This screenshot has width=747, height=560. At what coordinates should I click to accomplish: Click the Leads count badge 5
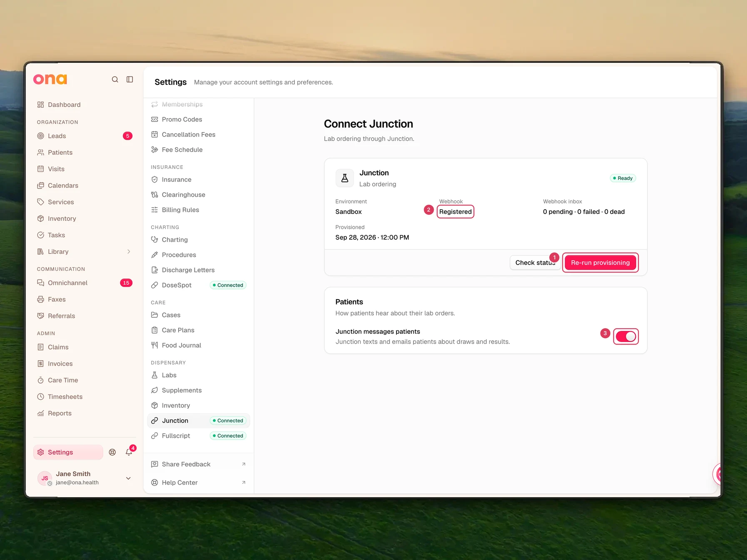point(128,136)
